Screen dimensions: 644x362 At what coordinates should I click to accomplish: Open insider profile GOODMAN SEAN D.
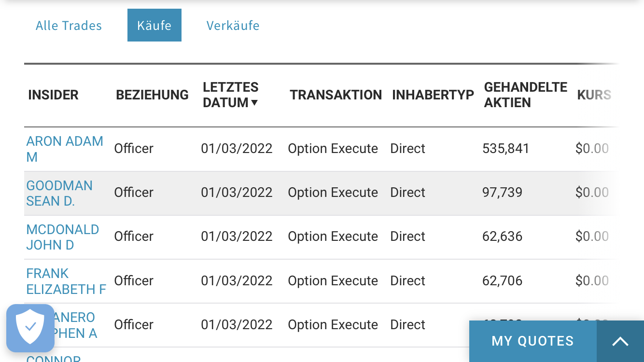click(59, 193)
